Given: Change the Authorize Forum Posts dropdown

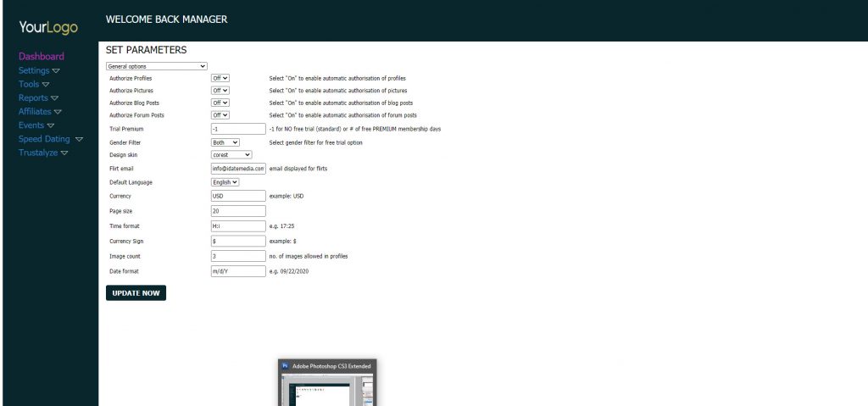Looking at the screenshot, I should [220, 115].
